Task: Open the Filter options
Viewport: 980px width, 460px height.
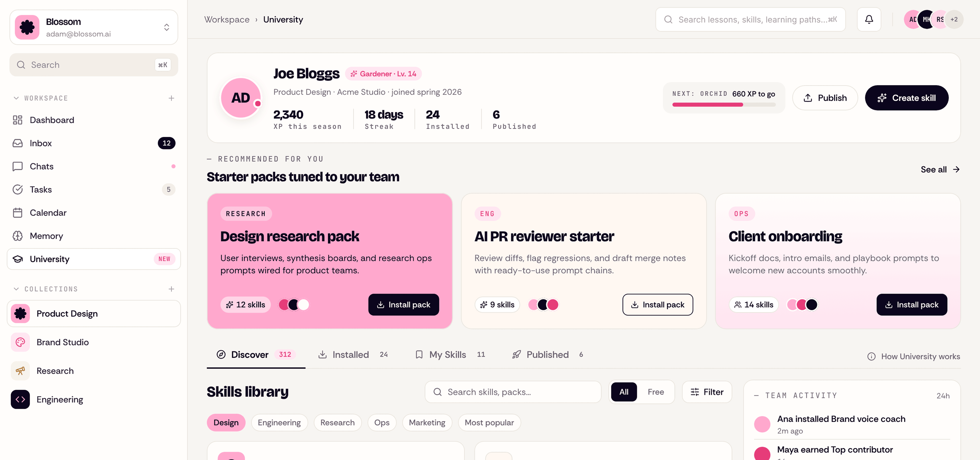Action: (x=707, y=392)
